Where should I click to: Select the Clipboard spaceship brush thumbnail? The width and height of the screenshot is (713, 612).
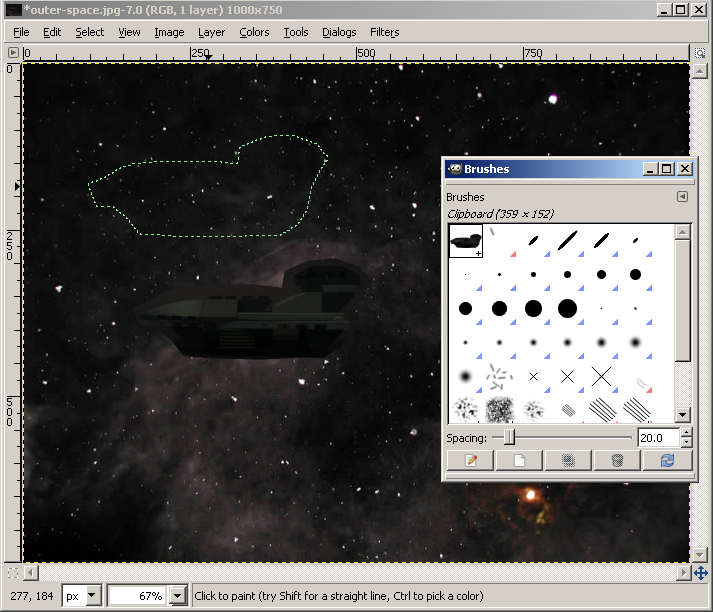(x=465, y=241)
